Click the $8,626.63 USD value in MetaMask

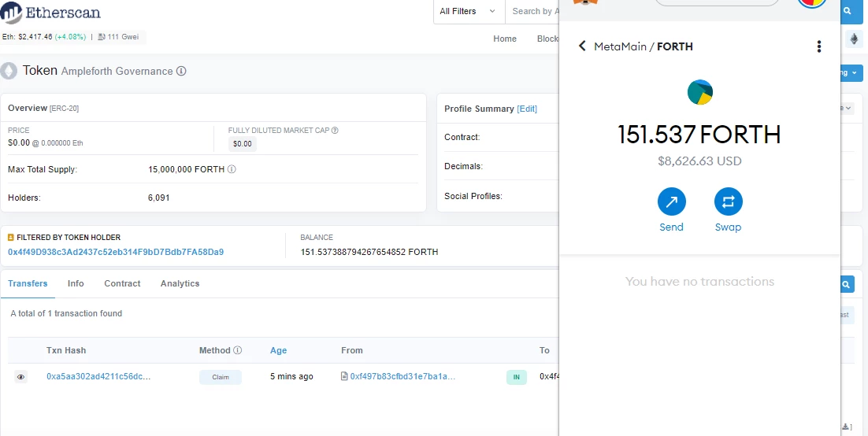point(699,161)
